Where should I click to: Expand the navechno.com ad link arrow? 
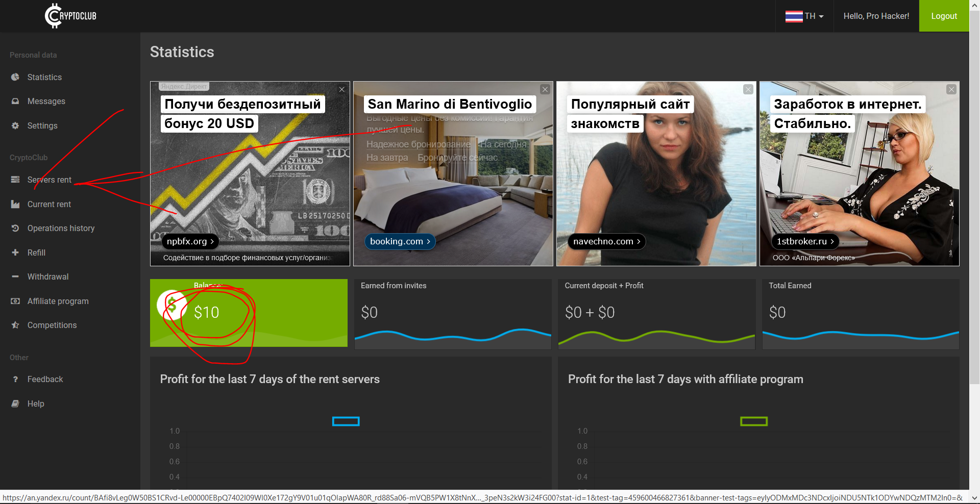(639, 241)
